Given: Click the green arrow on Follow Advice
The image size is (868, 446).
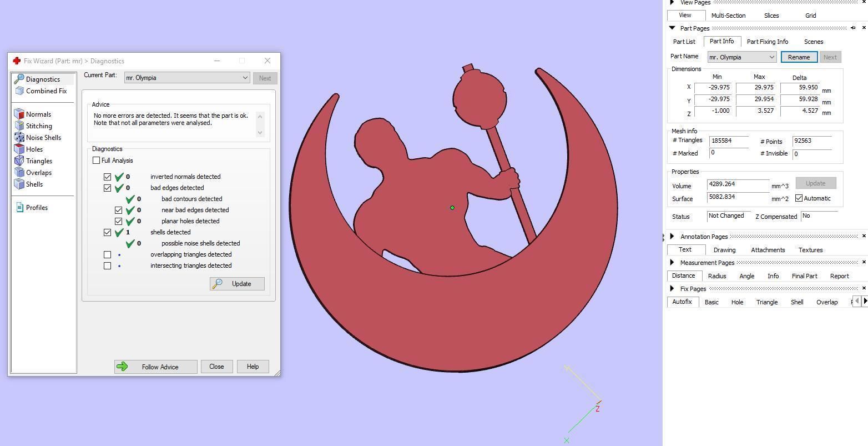Looking at the screenshot, I should click(x=123, y=367).
